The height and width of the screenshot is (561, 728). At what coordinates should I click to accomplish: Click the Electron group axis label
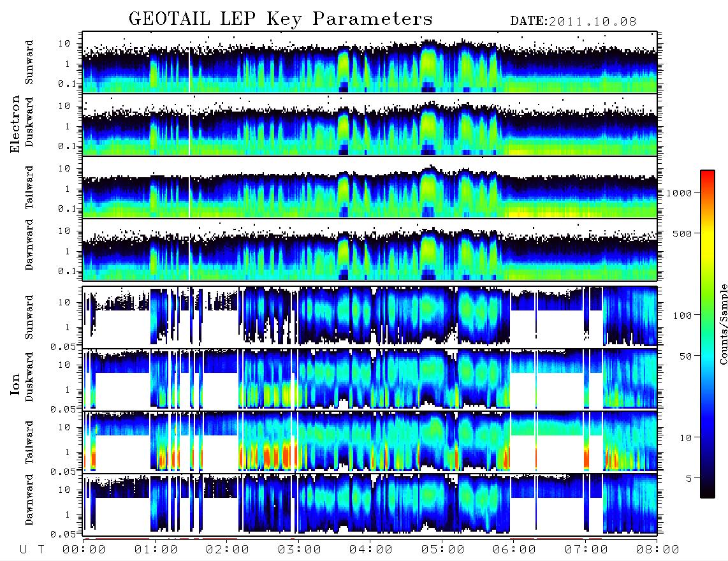tap(15, 124)
